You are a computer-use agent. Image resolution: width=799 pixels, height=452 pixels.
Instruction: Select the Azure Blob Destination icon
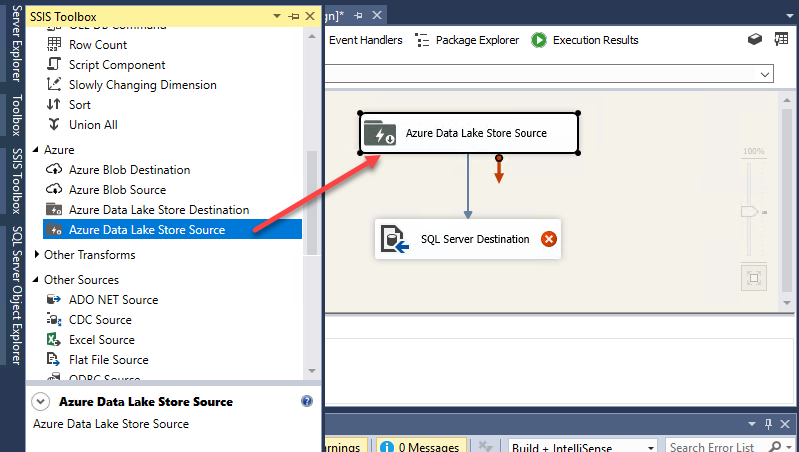[x=54, y=169]
